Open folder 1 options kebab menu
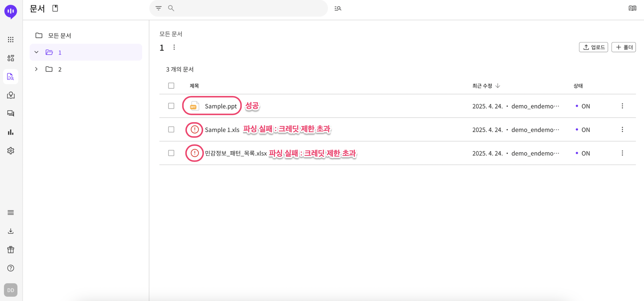Image resolution: width=644 pixels, height=301 pixels. pyautogui.click(x=174, y=47)
